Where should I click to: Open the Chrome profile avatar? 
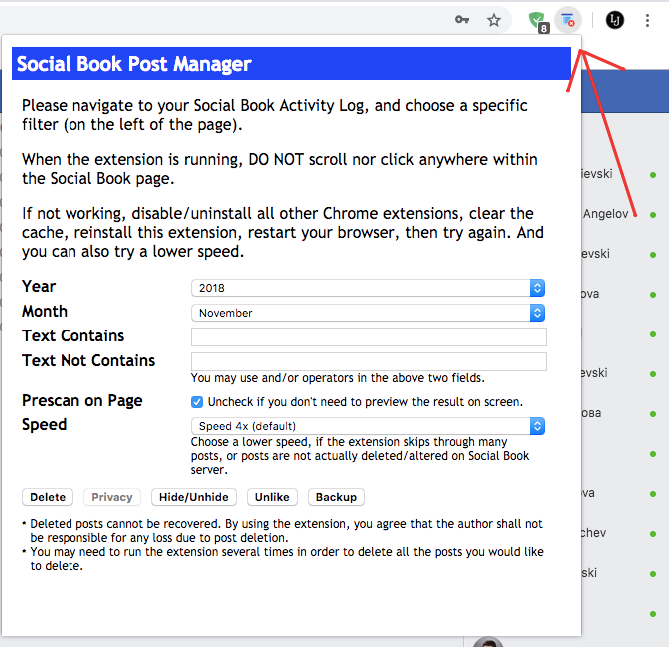(x=615, y=20)
